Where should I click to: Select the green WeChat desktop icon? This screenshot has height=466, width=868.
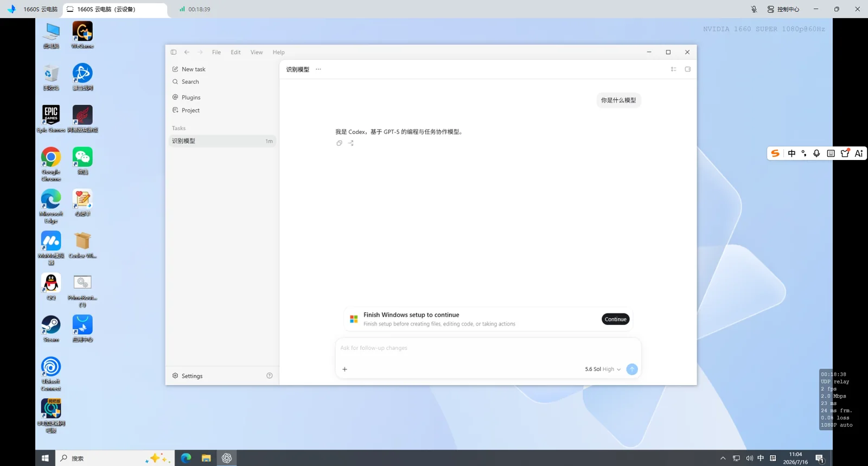click(82, 161)
